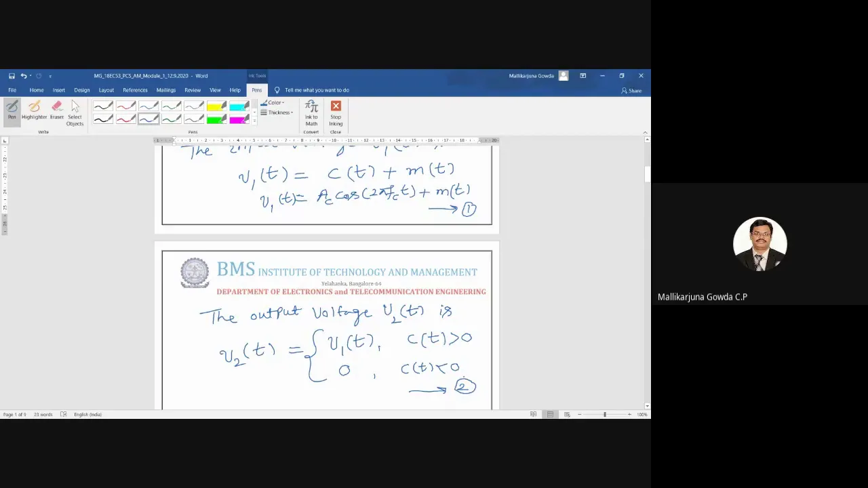Switch to the Design tab
This screenshot has width=868, height=488.
click(82, 90)
